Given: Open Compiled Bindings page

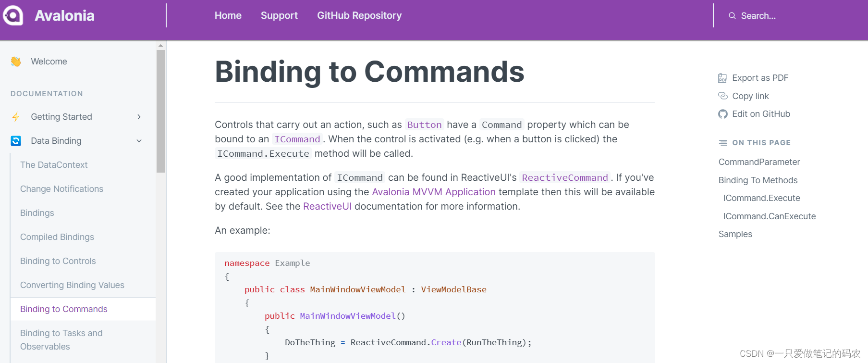Looking at the screenshot, I should 57,237.
